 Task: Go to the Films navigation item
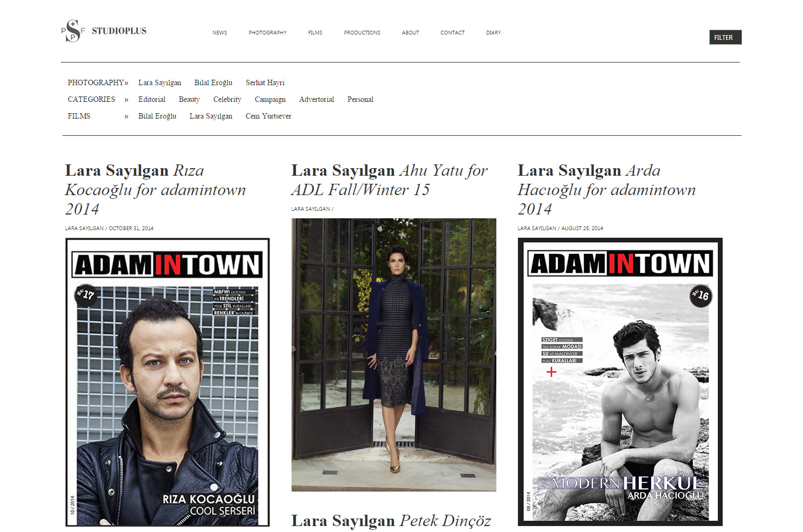[315, 33]
